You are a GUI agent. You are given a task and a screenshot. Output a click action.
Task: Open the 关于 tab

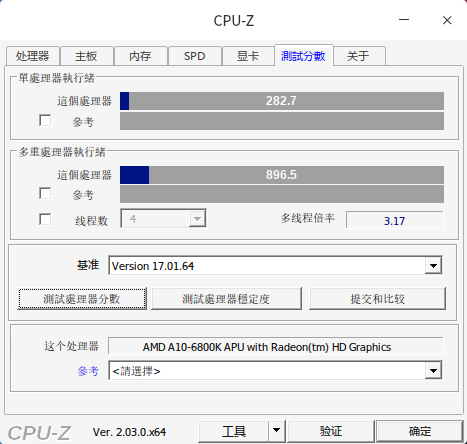(359, 56)
